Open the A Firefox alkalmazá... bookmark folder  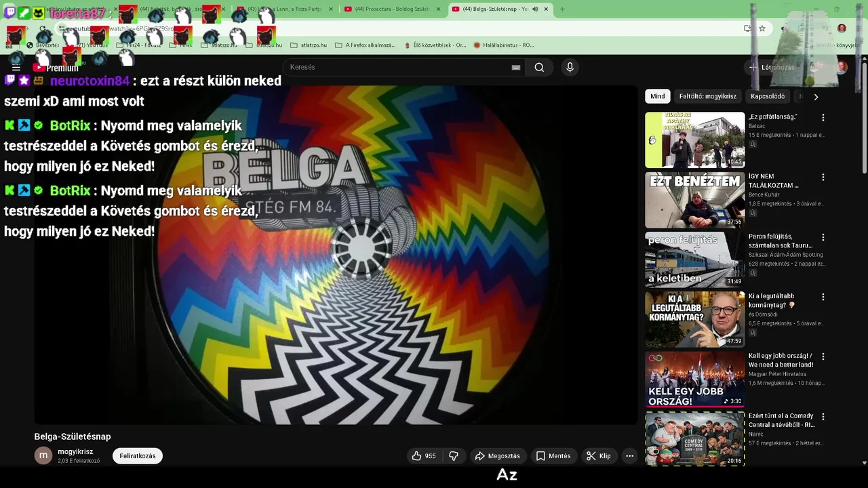pos(365,45)
